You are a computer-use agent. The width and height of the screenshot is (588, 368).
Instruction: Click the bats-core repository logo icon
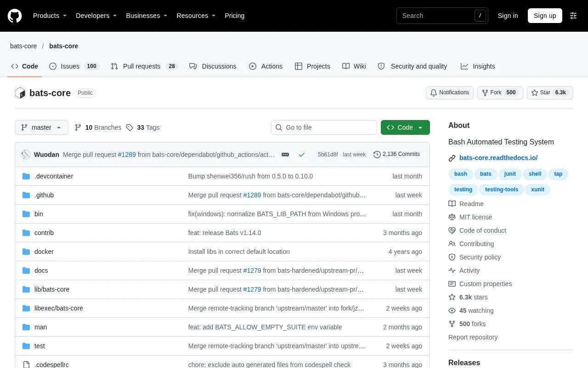coord(20,93)
